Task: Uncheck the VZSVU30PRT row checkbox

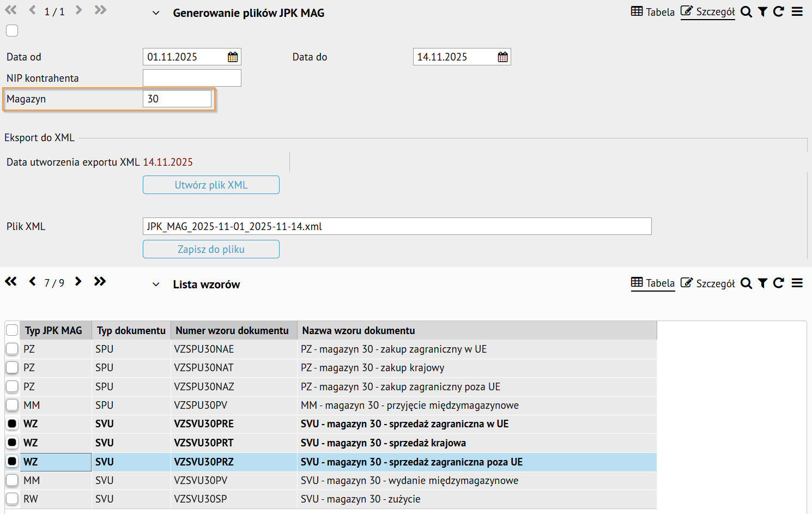Action: [x=12, y=443]
